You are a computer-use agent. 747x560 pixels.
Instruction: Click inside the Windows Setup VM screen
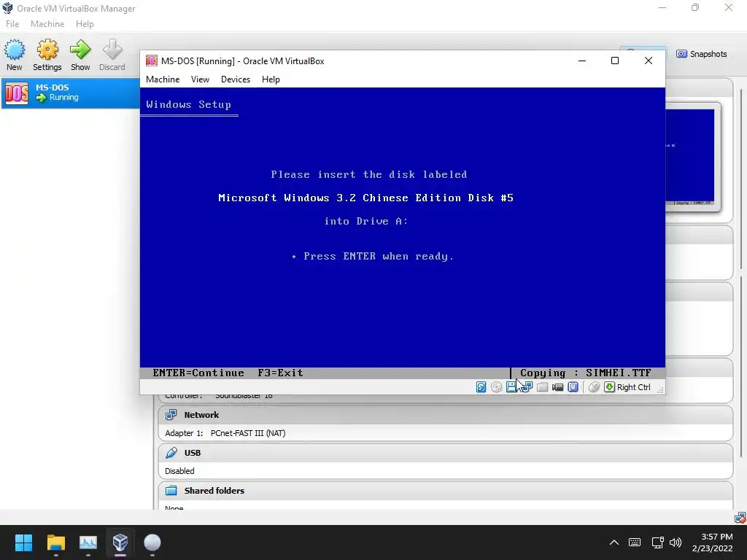tap(402, 233)
